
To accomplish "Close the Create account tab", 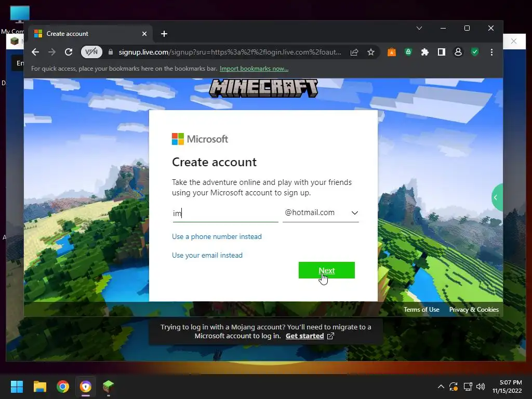I will tap(144, 34).
